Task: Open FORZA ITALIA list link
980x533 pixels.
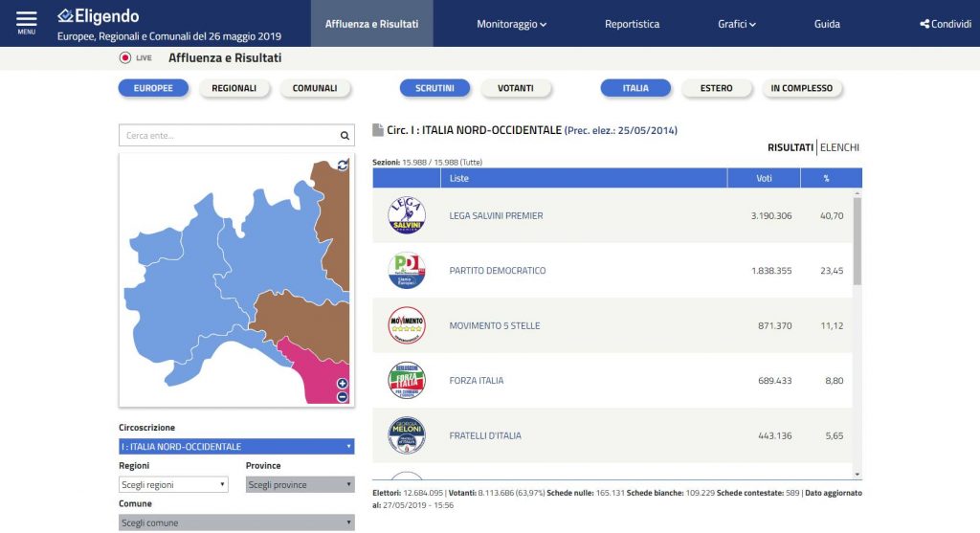Action: [x=477, y=381]
